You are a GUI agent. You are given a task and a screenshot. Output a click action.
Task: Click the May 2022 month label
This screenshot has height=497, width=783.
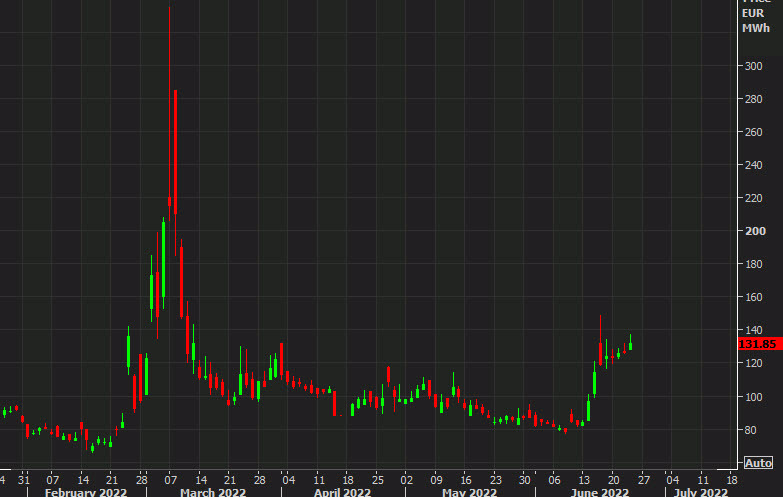click(470, 492)
